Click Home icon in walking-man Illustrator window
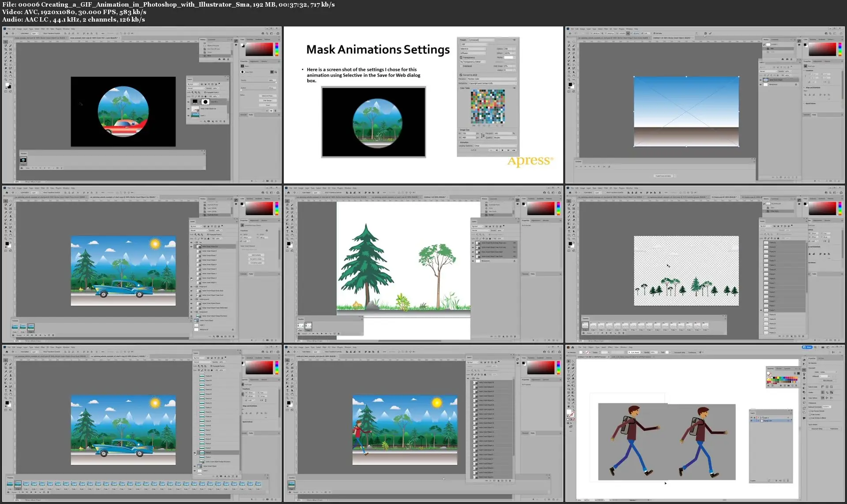847x504 pixels. click(573, 347)
